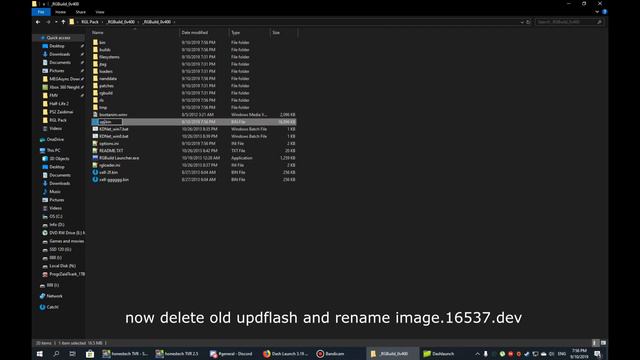Click the Search RGBuild search box
This screenshot has width=640, height=360.
569,22
